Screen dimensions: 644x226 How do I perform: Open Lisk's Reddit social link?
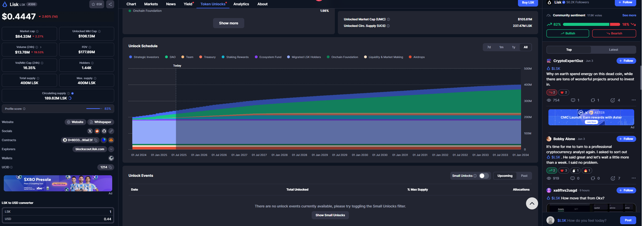(97, 131)
